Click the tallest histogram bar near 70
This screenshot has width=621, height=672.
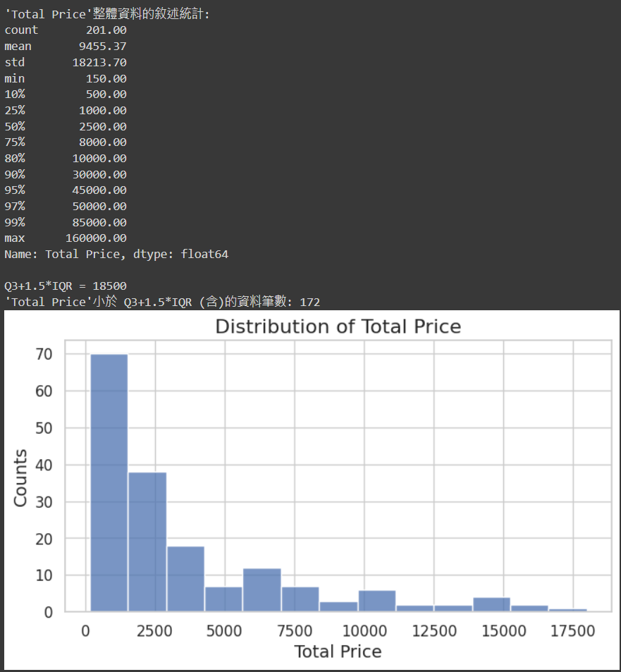tap(109, 482)
